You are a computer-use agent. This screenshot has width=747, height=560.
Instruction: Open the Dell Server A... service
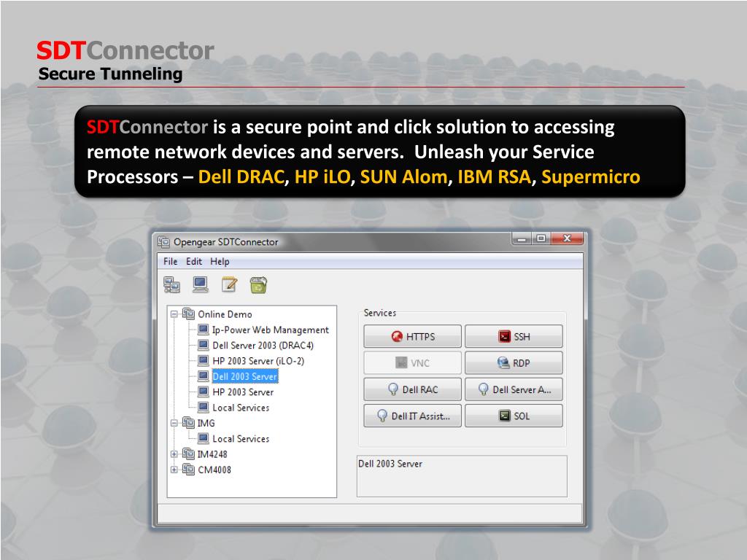514,389
